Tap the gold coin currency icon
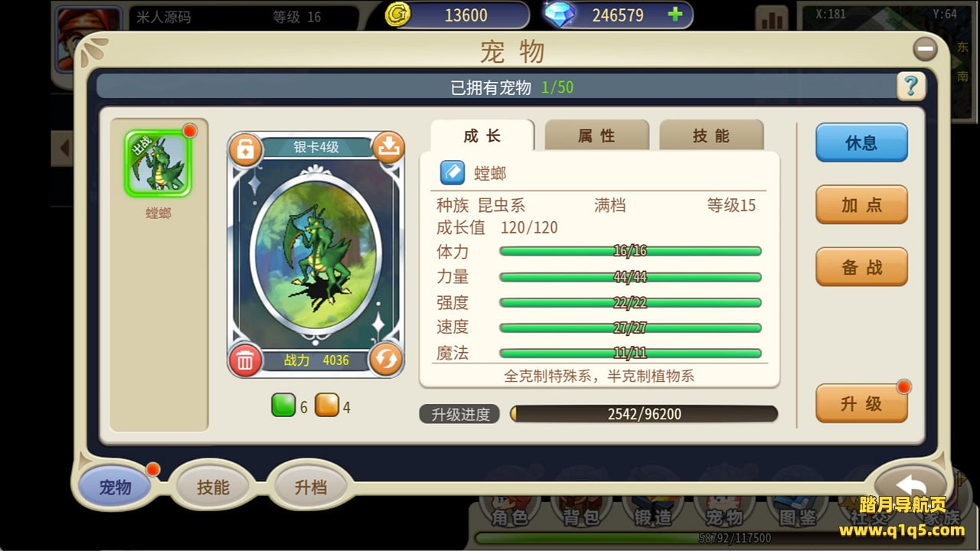Viewport: 980px width, 551px height. click(397, 15)
